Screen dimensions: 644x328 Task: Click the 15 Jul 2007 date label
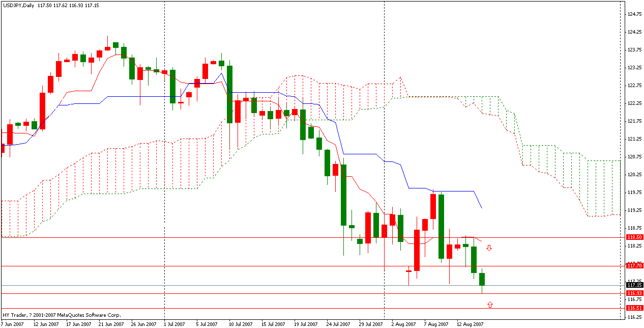tap(273, 324)
